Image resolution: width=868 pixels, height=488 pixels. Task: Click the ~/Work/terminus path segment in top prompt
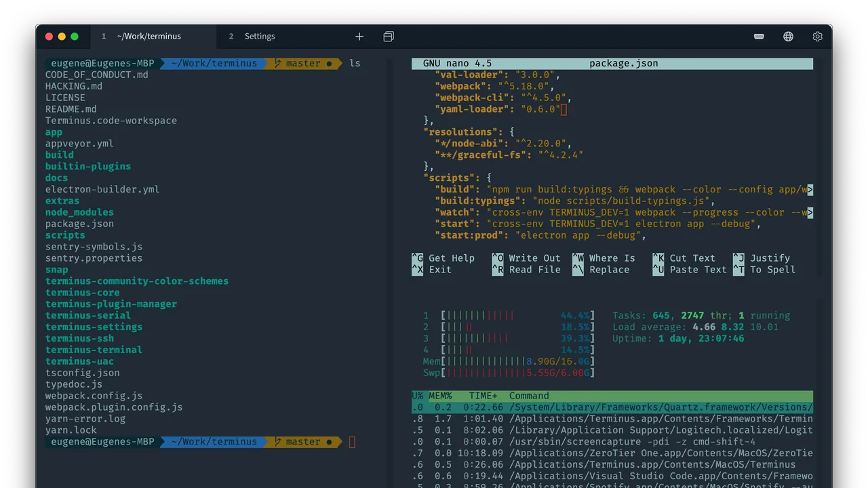click(214, 63)
